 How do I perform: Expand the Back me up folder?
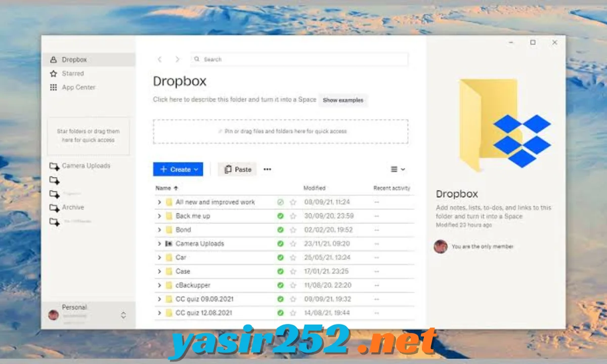[159, 216]
